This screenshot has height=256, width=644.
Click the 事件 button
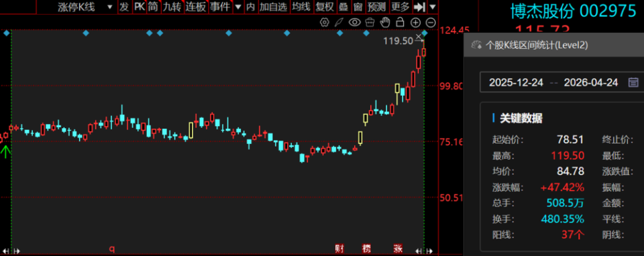(220, 7)
